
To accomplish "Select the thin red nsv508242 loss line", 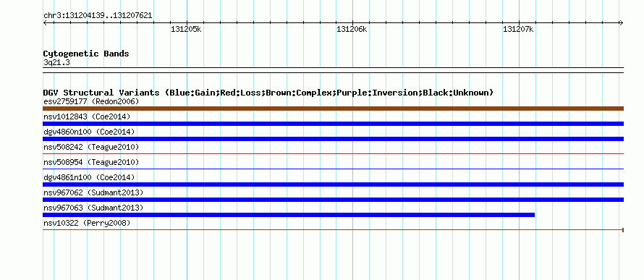I will (x=333, y=154).
